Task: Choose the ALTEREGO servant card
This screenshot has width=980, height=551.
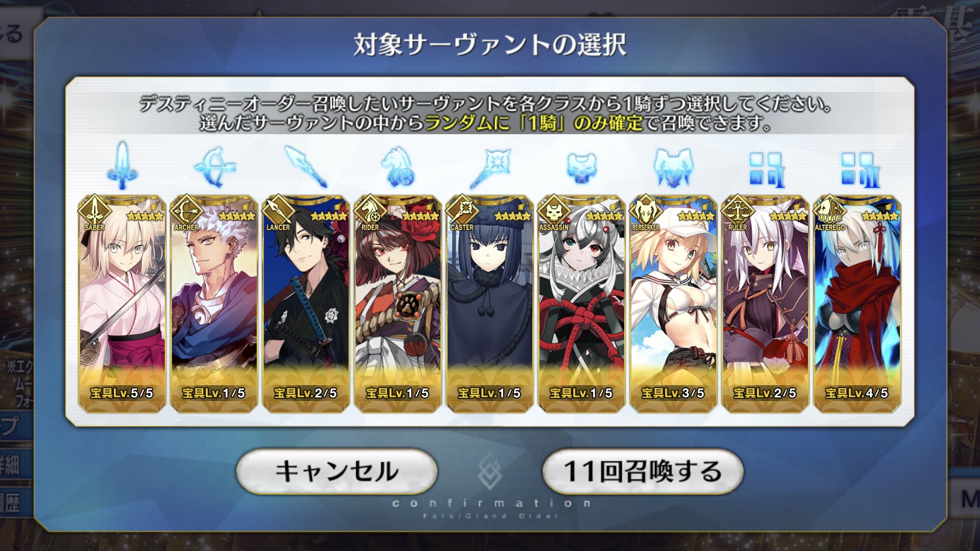Action: pyautogui.click(x=857, y=304)
